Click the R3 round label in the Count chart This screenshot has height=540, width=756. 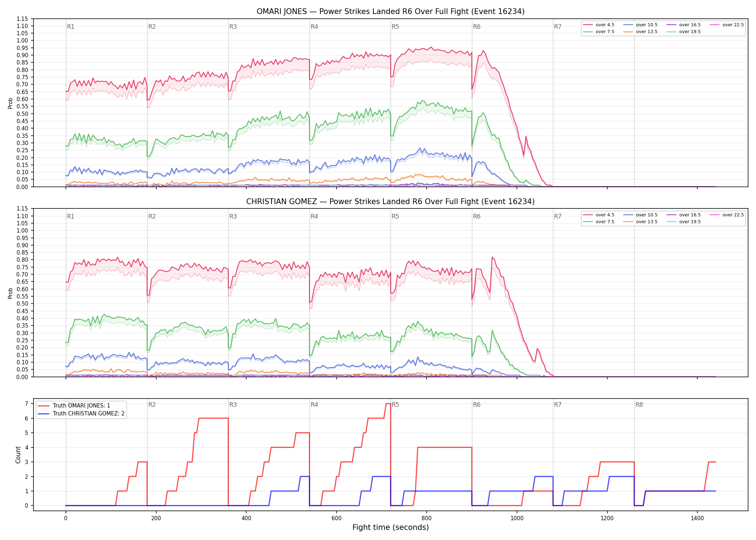(x=233, y=405)
